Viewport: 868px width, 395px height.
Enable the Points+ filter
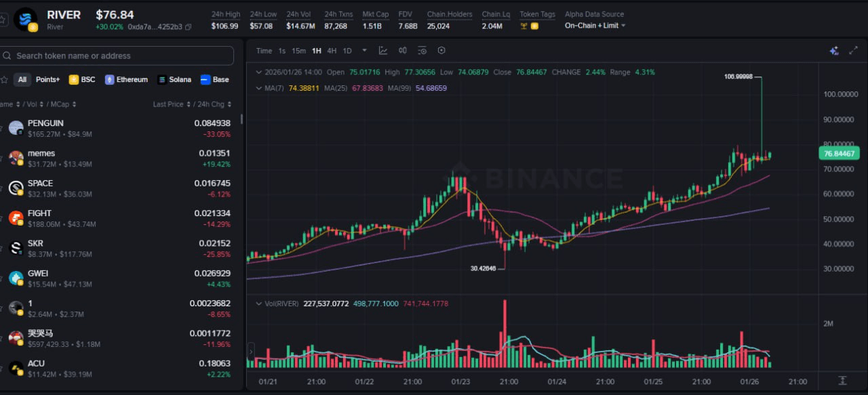point(47,79)
